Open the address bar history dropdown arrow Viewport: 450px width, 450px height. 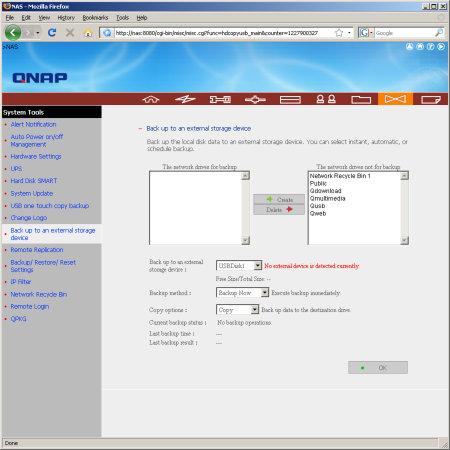[x=349, y=33]
